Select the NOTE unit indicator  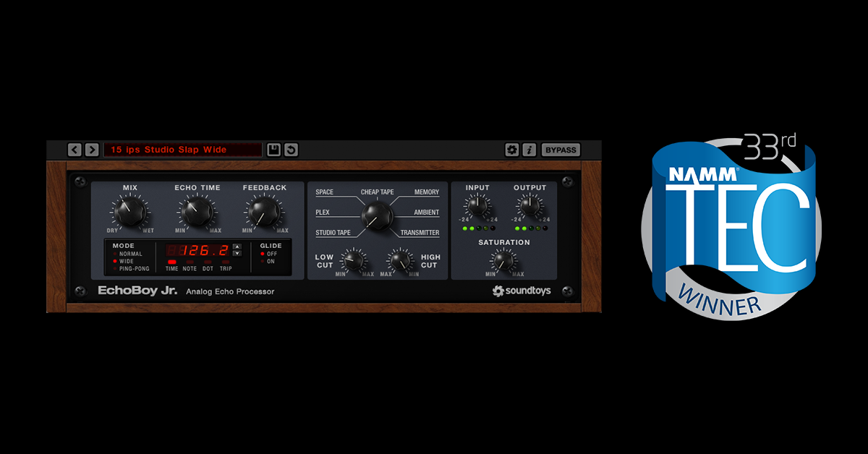(190, 265)
